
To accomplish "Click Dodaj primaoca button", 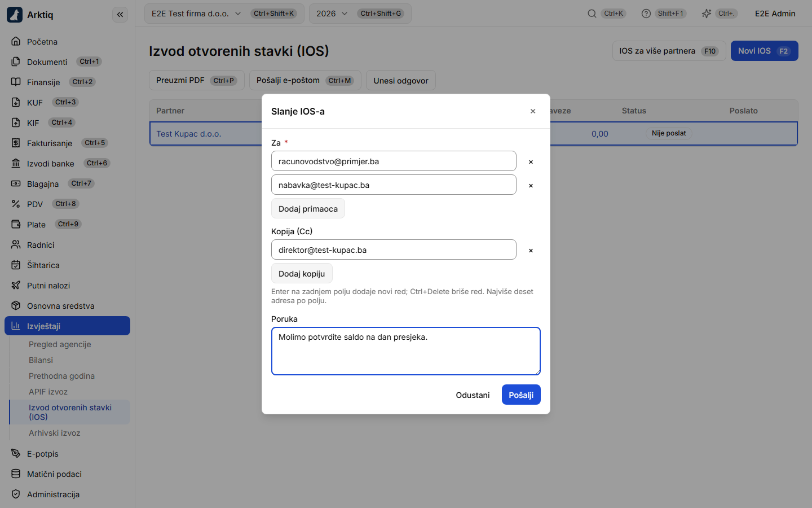I will pyautogui.click(x=308, y=209).
